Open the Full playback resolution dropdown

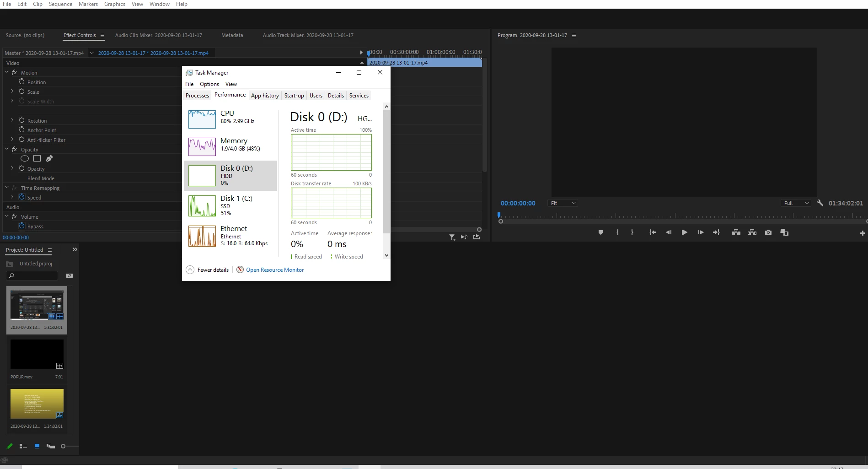pos(796,203)
